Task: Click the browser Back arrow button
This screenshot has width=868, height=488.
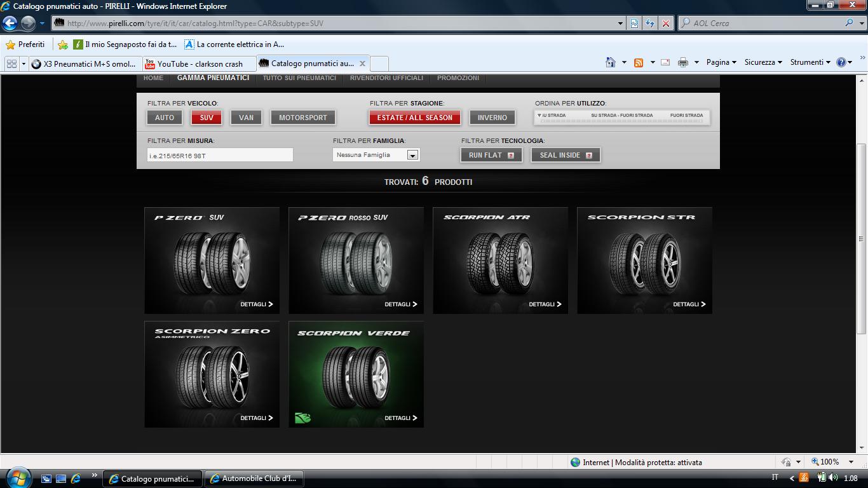Action: click(x=10, y=24)
